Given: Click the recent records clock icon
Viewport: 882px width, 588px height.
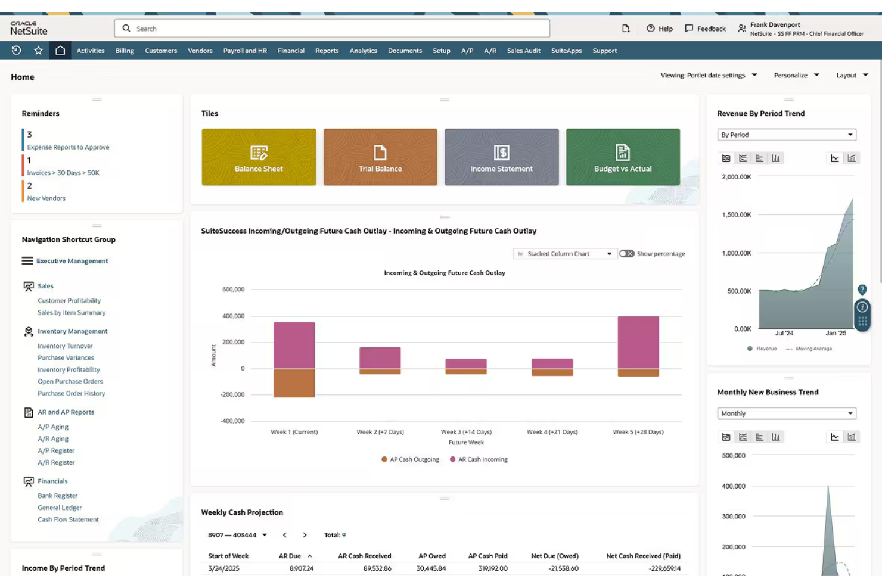Looking at the screenshot, I should (x=15, y=51).
